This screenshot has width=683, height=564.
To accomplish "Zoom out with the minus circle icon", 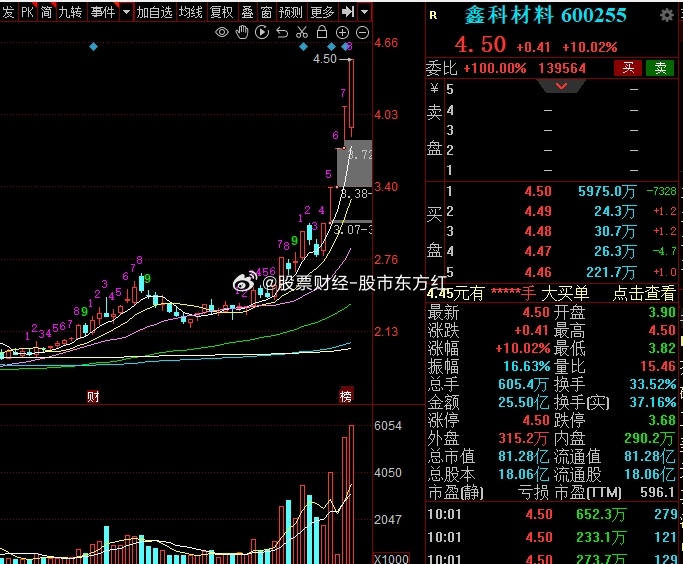I will coord(360,32).
